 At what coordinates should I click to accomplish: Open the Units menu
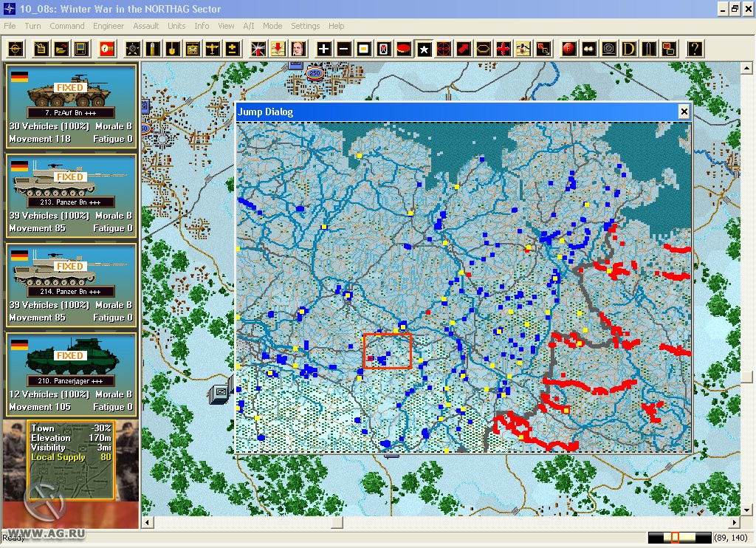tap(176, 26)
